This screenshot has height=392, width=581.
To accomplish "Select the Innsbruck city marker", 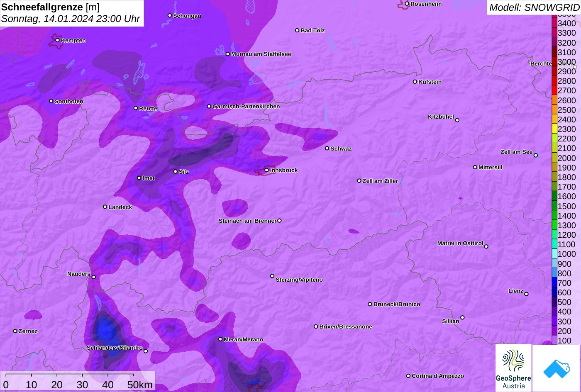I will (267, 170).
